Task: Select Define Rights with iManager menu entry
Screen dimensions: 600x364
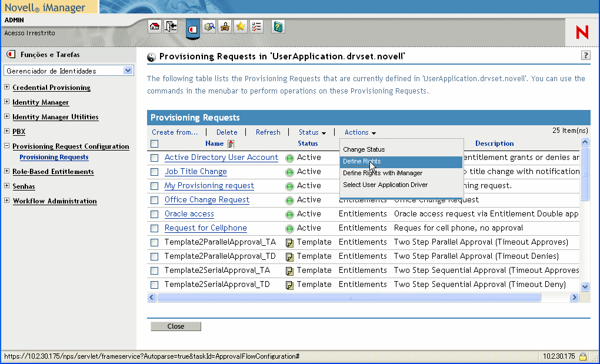Action: (x=382, y=173)
